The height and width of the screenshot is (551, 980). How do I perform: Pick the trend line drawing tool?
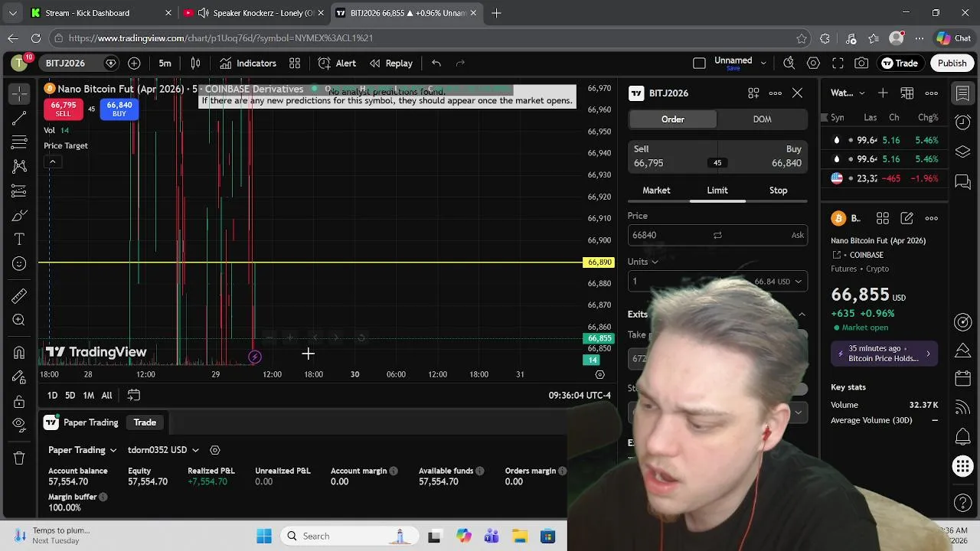pyautogui.click(x=20, y=118)
